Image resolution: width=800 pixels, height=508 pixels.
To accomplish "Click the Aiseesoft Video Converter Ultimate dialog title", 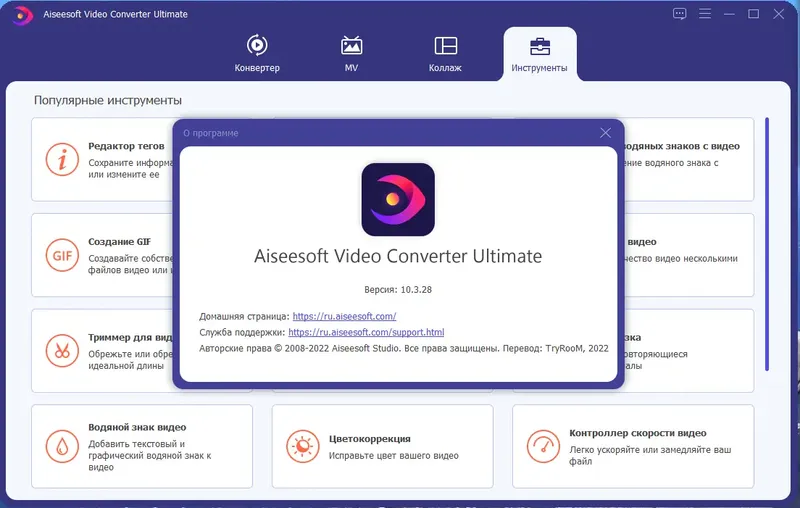I will coord(398,256).
